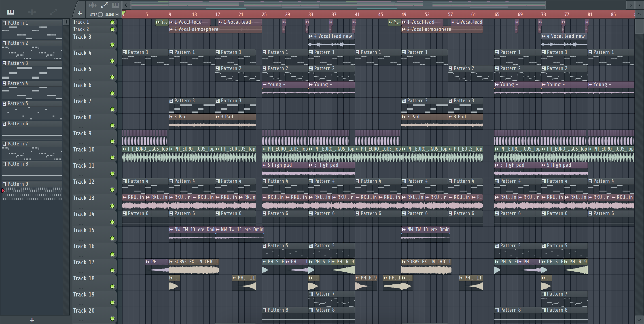This screenshot has width=644, height=324.
Task: Open clip menu of '2 Vocal atmosphere' at bar 9
Action: click(171, 29)
